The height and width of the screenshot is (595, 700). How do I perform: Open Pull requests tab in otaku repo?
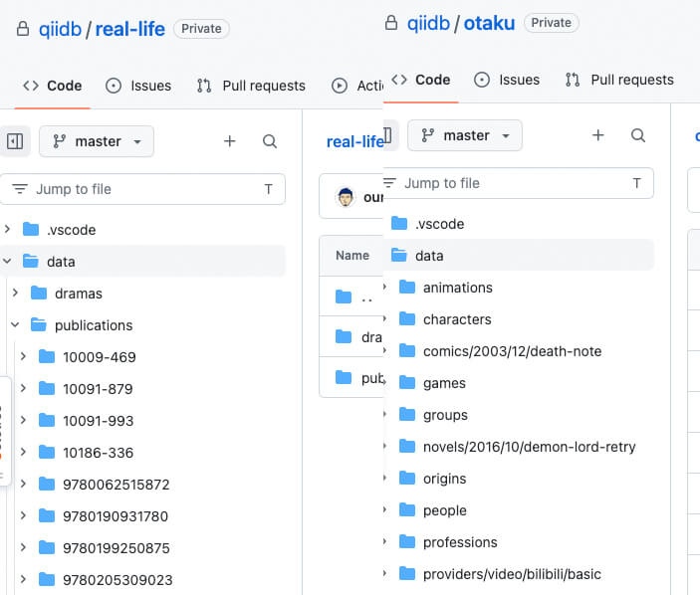[x=619, y=80]
